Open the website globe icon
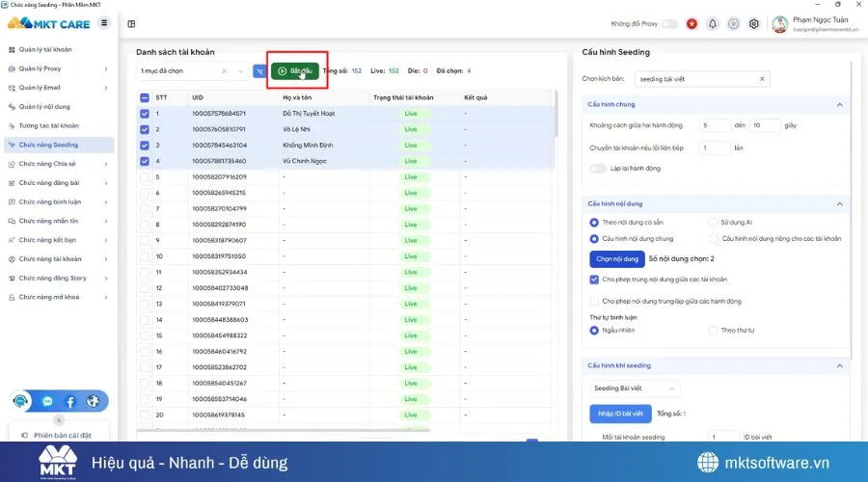The height and width of the screenshot is (482, 868). click(93, 401)
